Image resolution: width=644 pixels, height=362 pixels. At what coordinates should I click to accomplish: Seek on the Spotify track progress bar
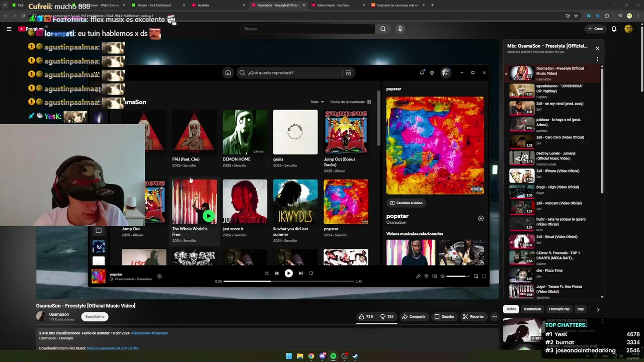click(x=288, y=281)
